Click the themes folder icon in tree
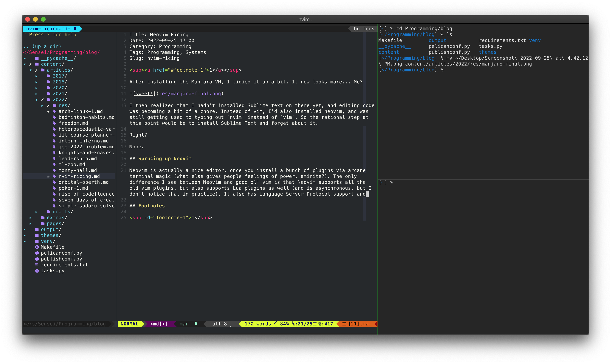Screen dimensions: 611x364 pyautogui.click(x=37, y=235)
